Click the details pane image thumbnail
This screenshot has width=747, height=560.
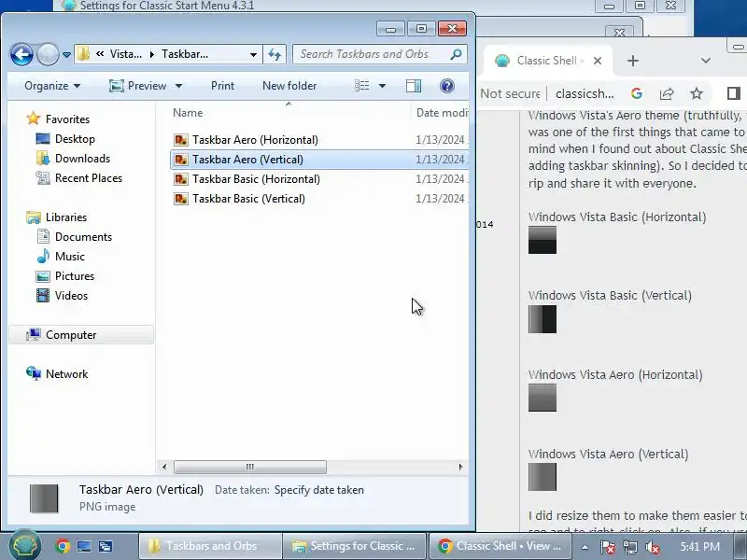[x=44, y=498]
